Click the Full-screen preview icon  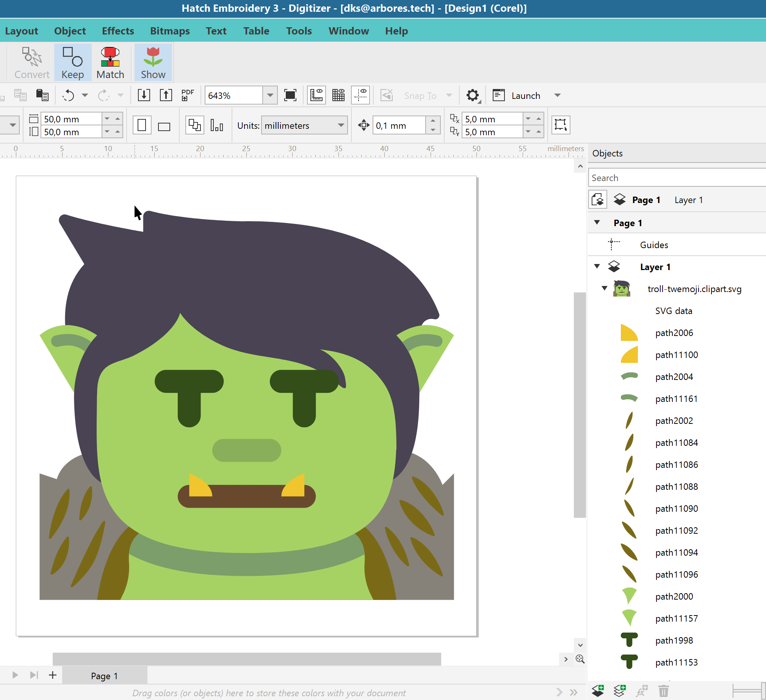click(290, 95)
